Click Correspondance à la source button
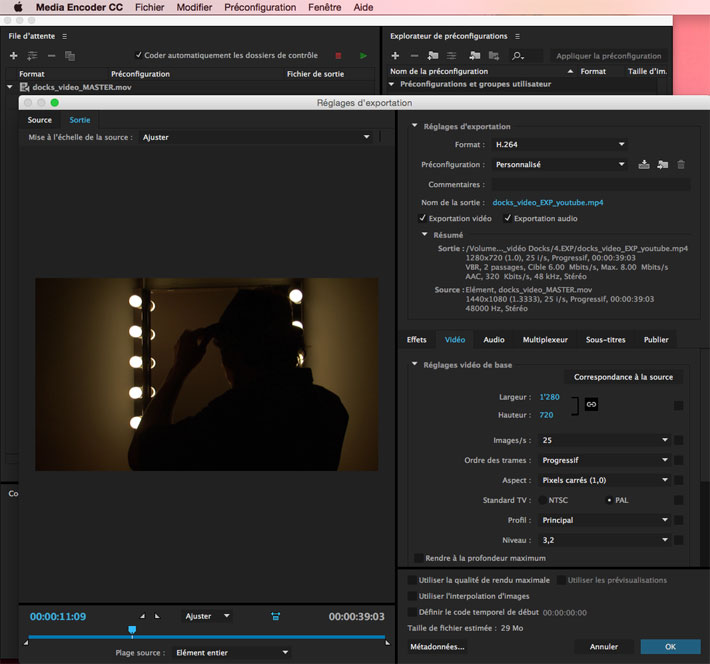Screen dimensions: 710x664 [623, 377]
